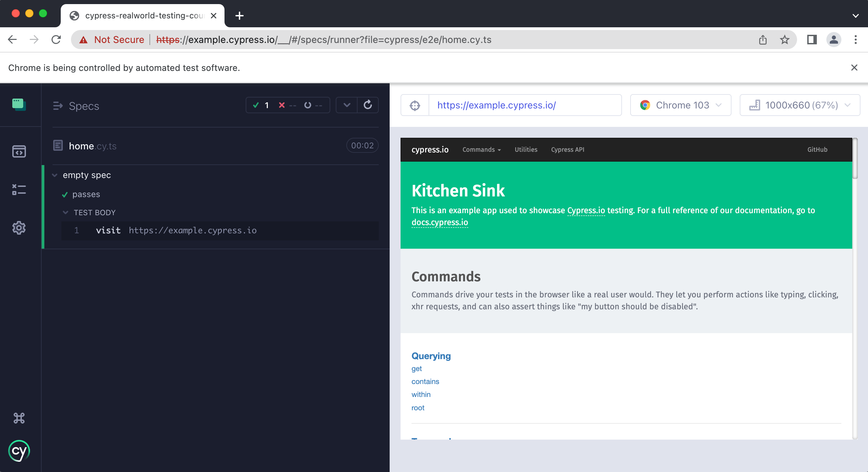Click the Cypress logo at bottom
The width and height of the screenshot is (868, 472).
click(19, 451)
